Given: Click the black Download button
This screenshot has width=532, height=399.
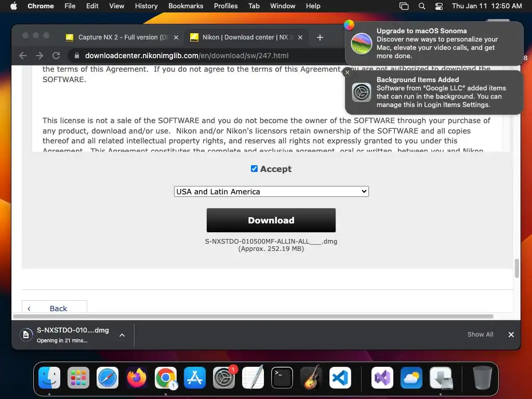Looking at the screenshot, I should pos(271,220).
